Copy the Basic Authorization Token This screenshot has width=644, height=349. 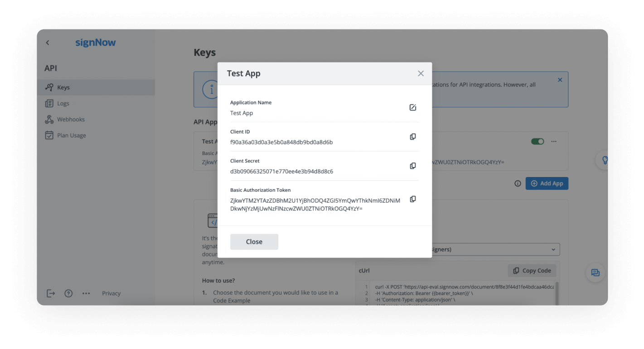[x=412, y=199]
